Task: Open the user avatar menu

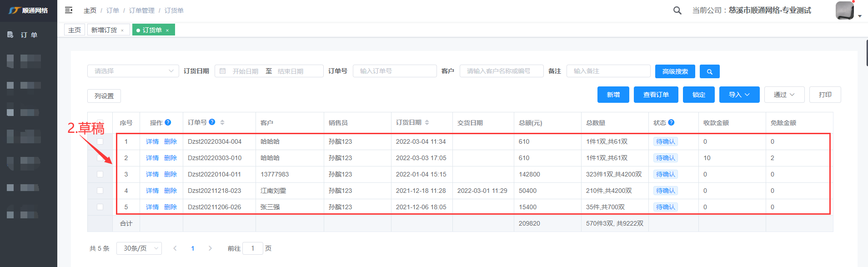Action: pos(846,10)
